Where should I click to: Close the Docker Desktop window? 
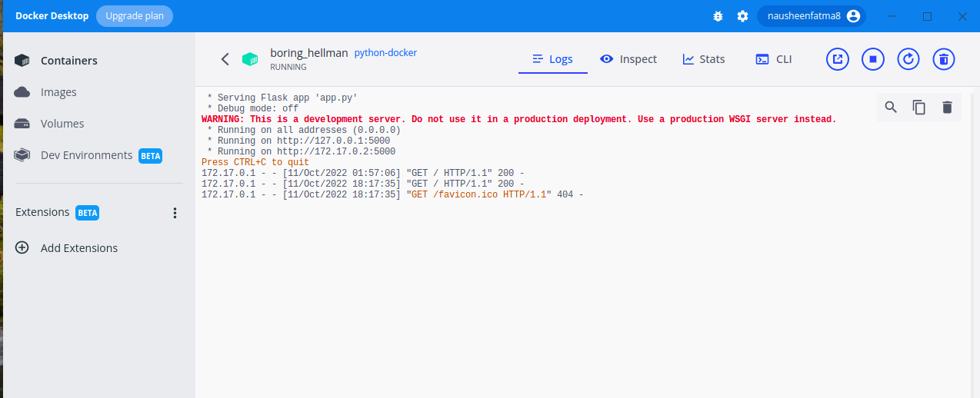point(962,16)
